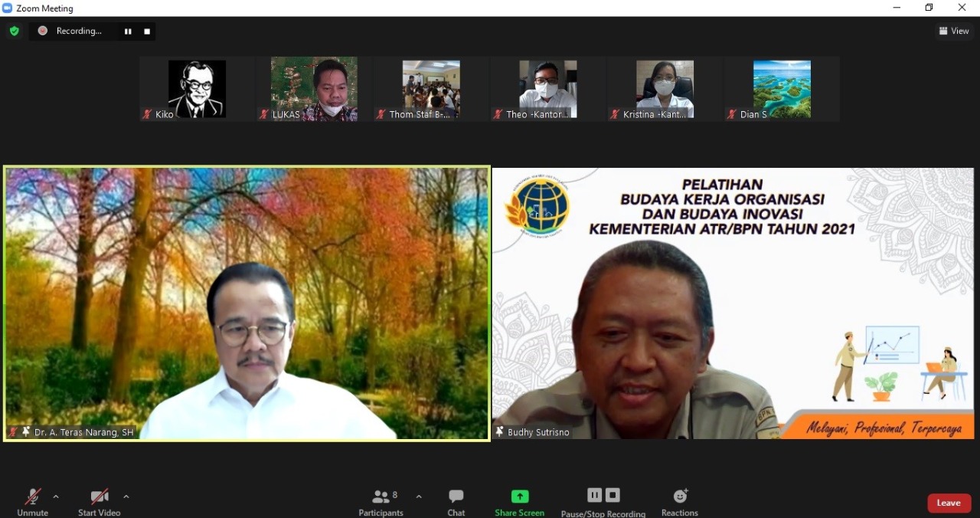980x518 pixels.
Task: Click the Budhy Sutrisno video tile
Action: pos(733,303)
